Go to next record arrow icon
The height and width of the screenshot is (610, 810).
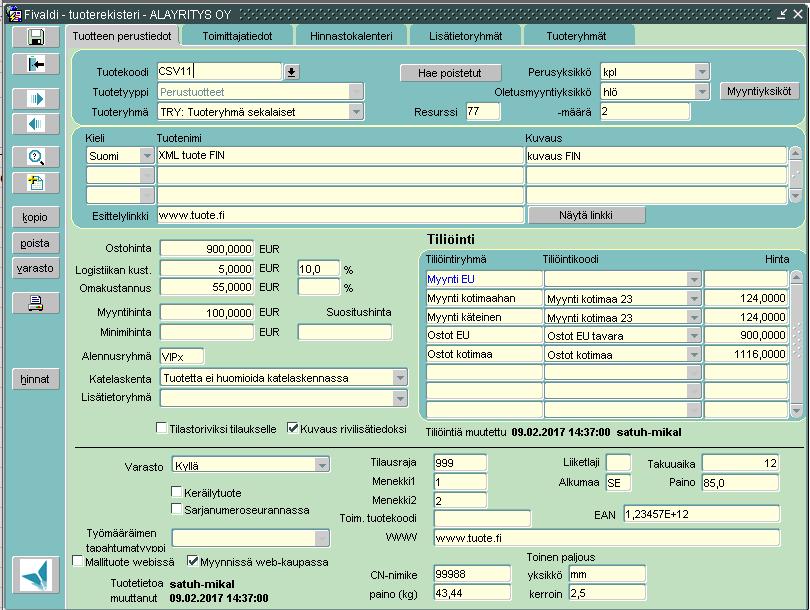pos(36,99)
